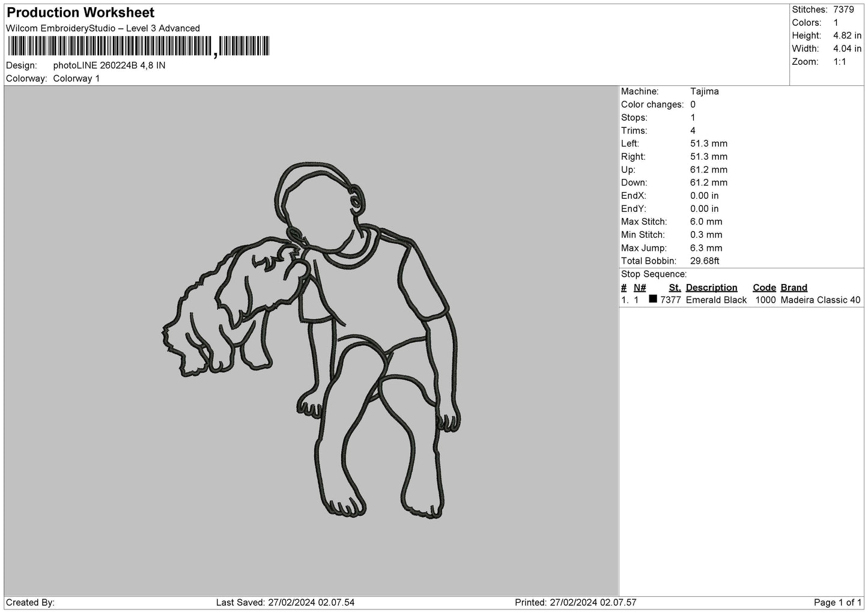Select the Right value "51.3 mm"
This screenshot has width=868, height=613.
tap(709, 157)
